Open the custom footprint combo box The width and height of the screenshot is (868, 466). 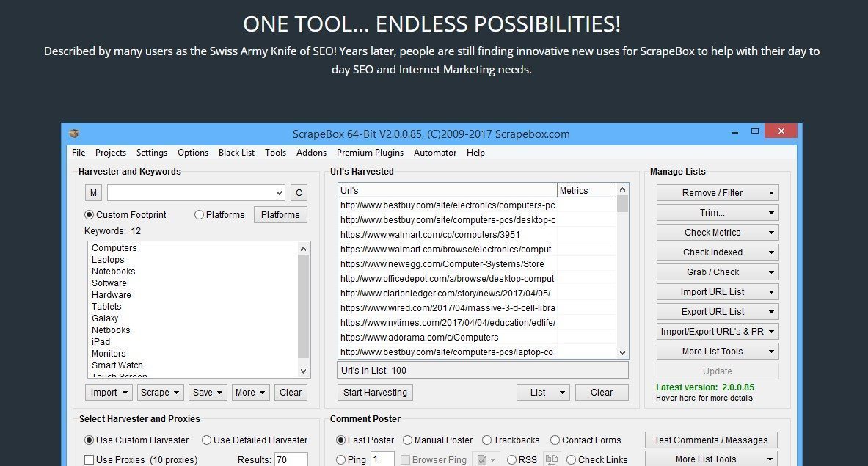(x=196, y=192)
